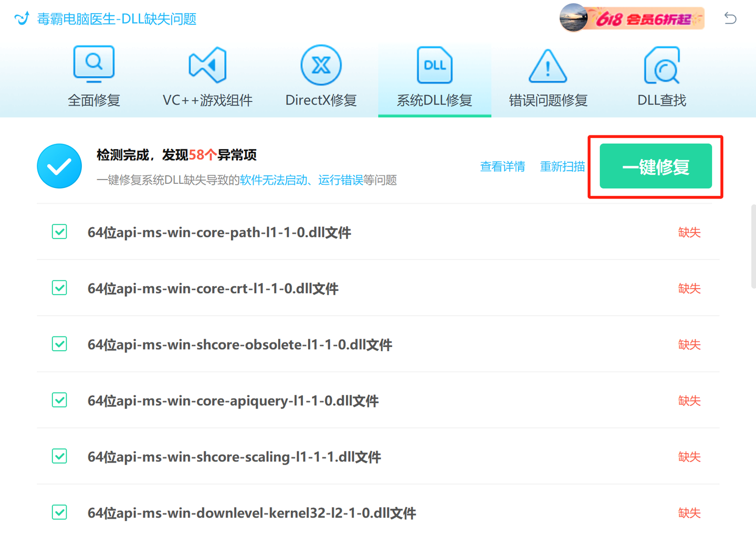This screenshot has height=557, width=756.
Task: Toggle checkbox for api-ms-win-core-crt-l1-1-0.dll
Action: 59,288
